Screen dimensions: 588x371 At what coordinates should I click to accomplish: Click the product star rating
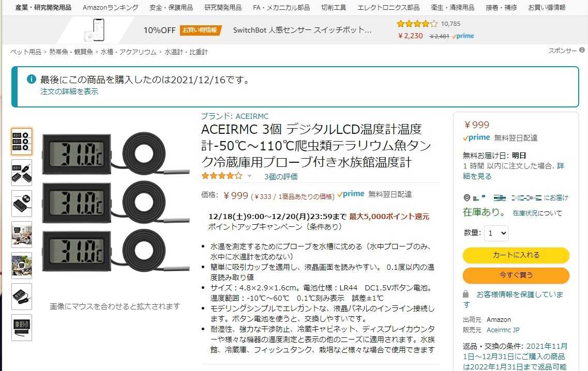click(x=222, y=176)
